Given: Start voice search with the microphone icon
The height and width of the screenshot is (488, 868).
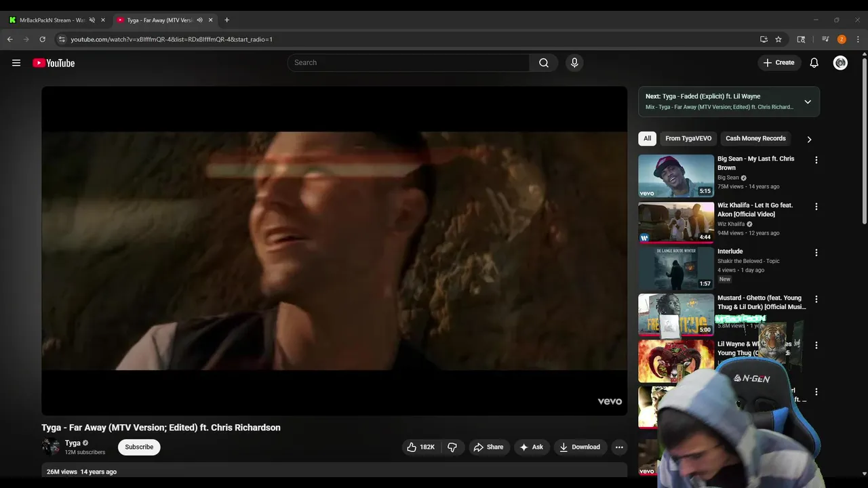Looking at the screenshot, I should [574, 62].
